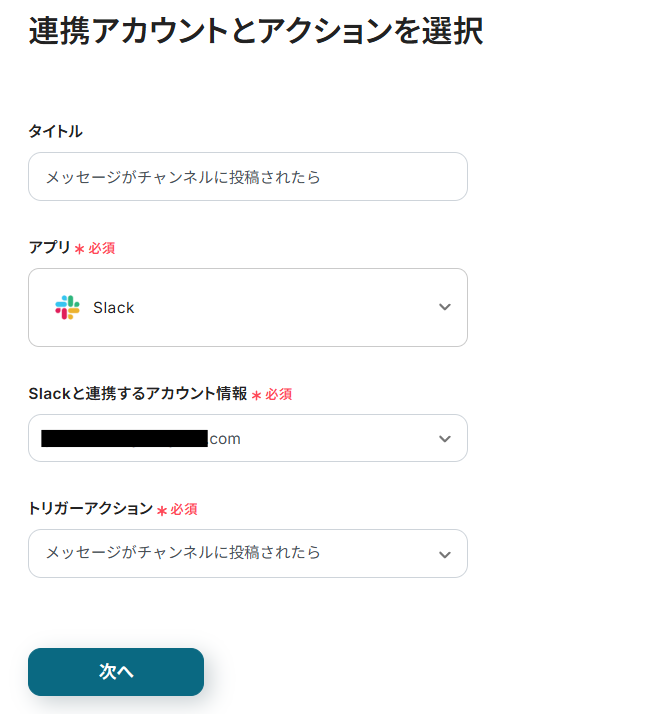Click the タイトル field label
This screenshot has height=714, width=661.
pyautogui.click(x=56, y=131)
